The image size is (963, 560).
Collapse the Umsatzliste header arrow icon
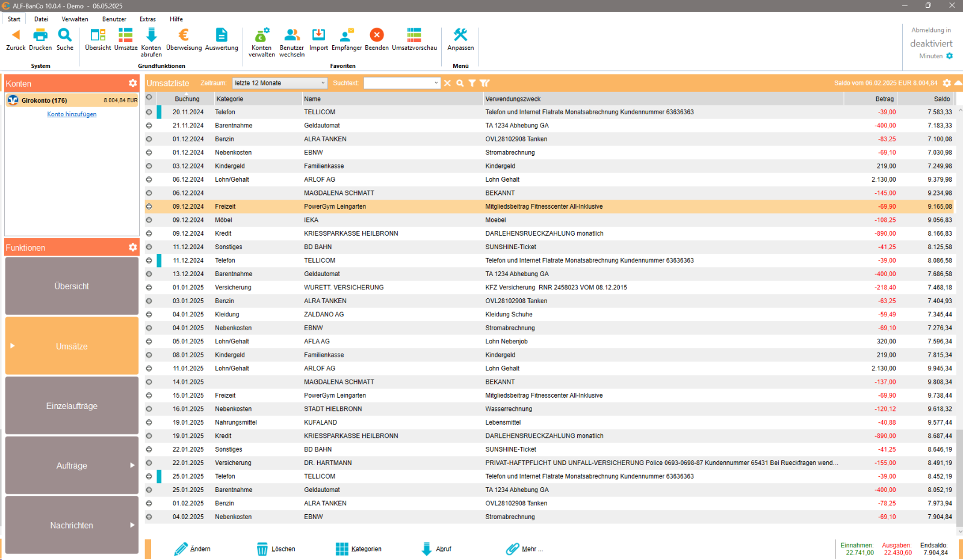pos(958,83)
